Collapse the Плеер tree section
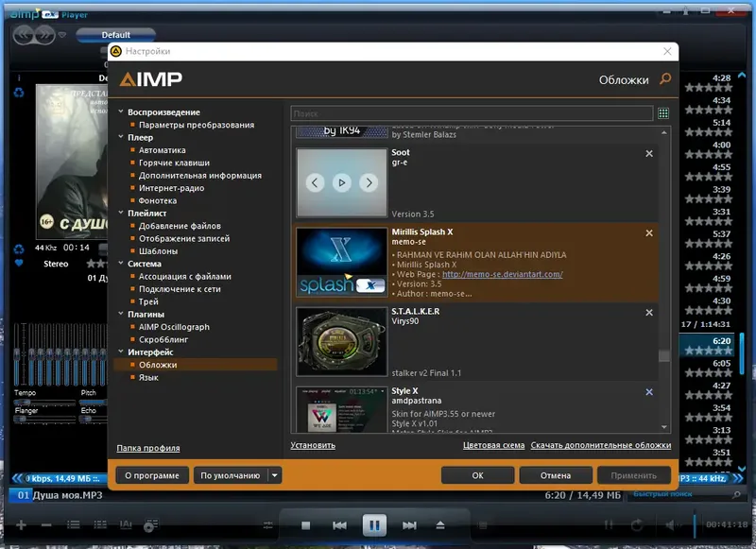Screen dimensions: 756x549 coord(121,137)
